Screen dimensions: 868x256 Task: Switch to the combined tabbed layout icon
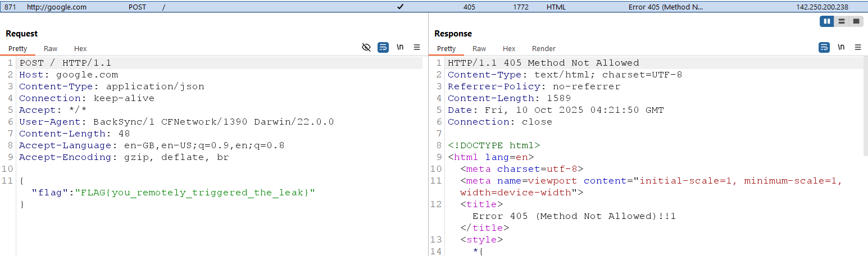[x=856, y=21]
